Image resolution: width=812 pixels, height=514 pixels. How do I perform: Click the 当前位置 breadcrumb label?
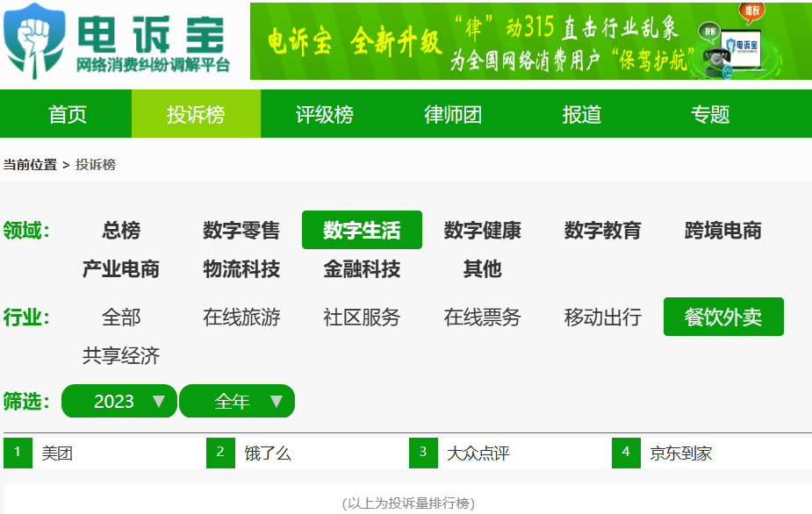tap(30, 165)
